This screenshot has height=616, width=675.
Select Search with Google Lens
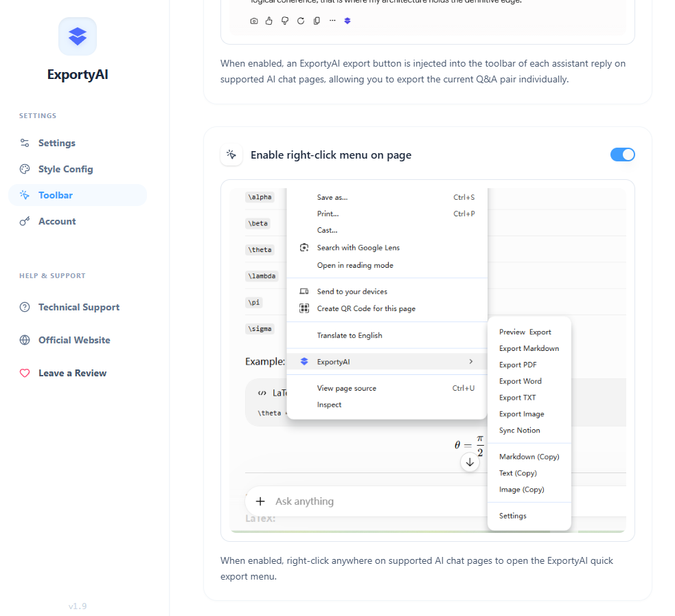click(x=387, y=247)
